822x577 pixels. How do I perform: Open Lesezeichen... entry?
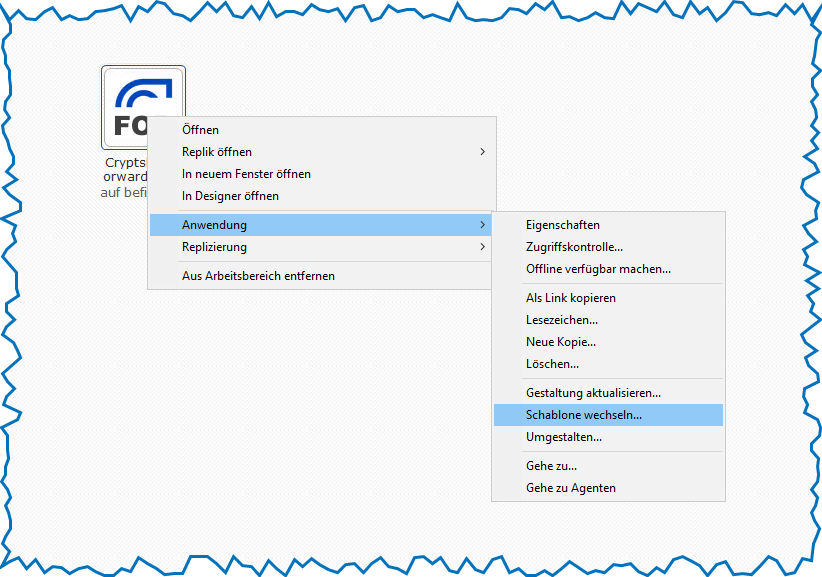[x=561, y=320]
